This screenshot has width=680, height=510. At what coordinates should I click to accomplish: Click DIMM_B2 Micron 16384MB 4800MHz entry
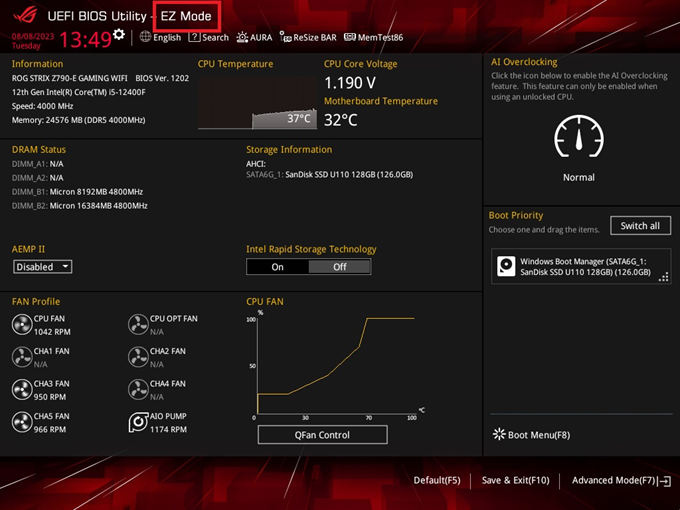point(80,206)
